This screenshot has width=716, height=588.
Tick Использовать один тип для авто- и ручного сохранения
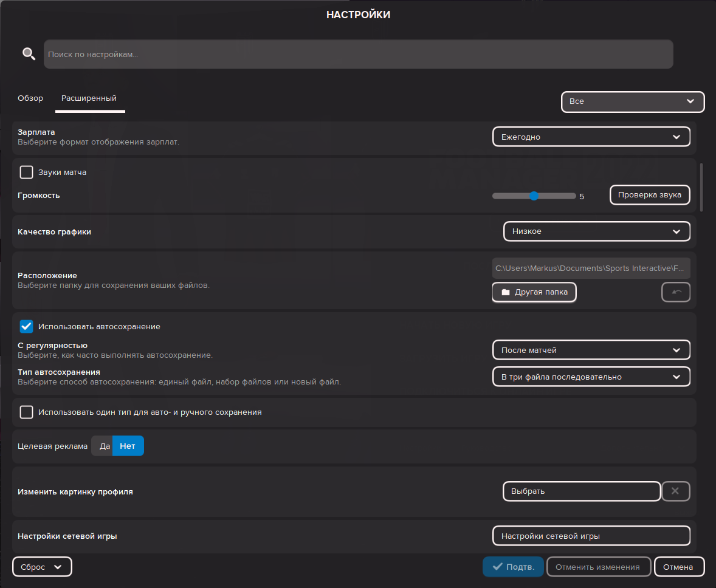(x=27, y=412)
